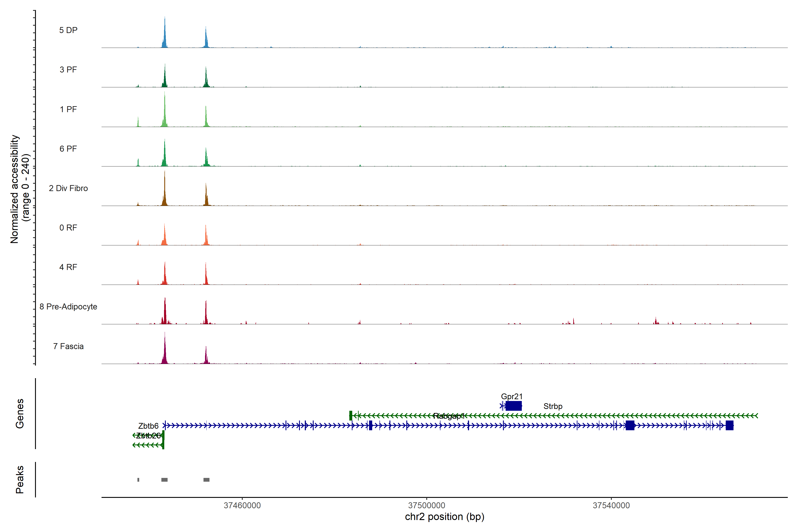Image resolution: width=798 pixels, height=532 pixels.
Task: Click the 4 RF track label
Action: coord(68,267)
